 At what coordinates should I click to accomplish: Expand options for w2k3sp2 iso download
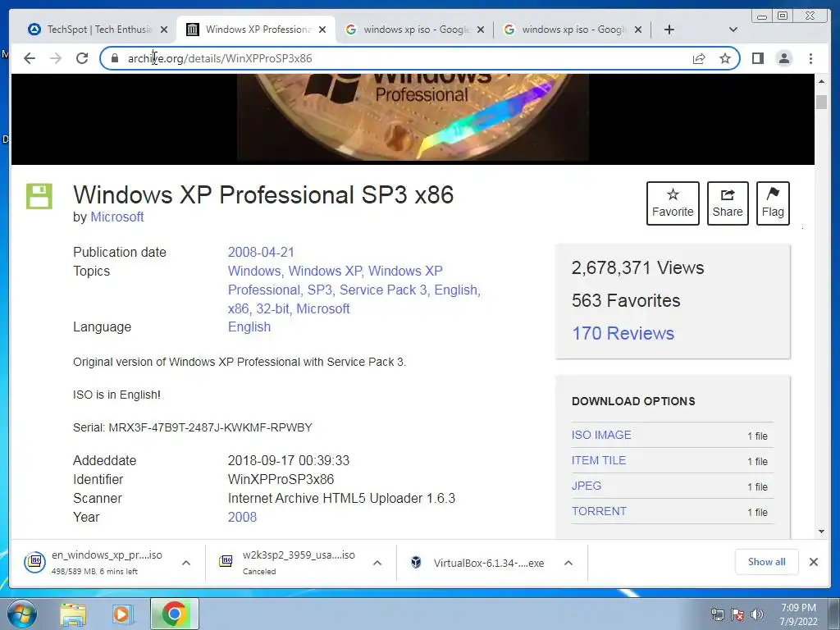point(377,563)
